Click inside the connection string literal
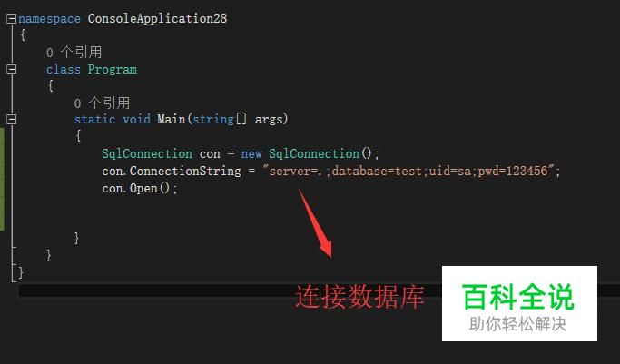 click(x=408, y=172)
